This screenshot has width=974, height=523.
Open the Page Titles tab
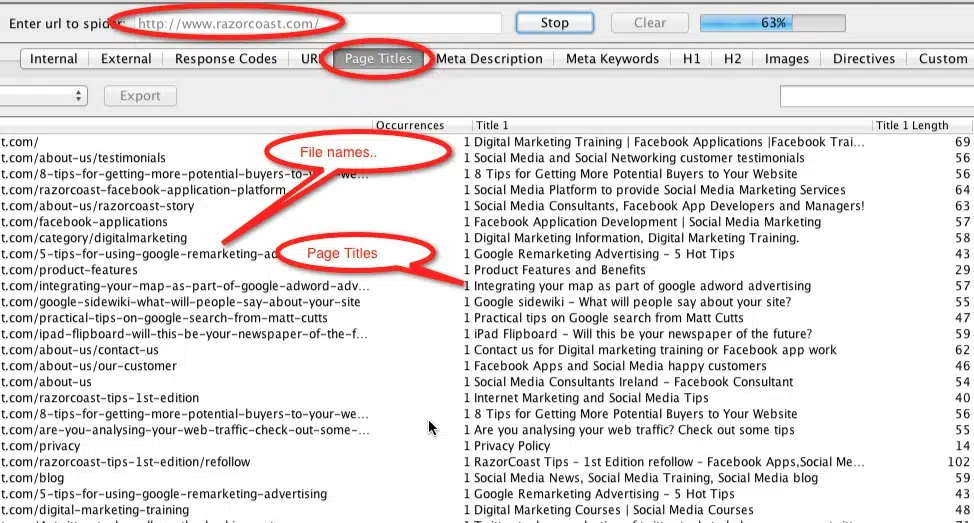pyautogui.click(x=378, y=59)
